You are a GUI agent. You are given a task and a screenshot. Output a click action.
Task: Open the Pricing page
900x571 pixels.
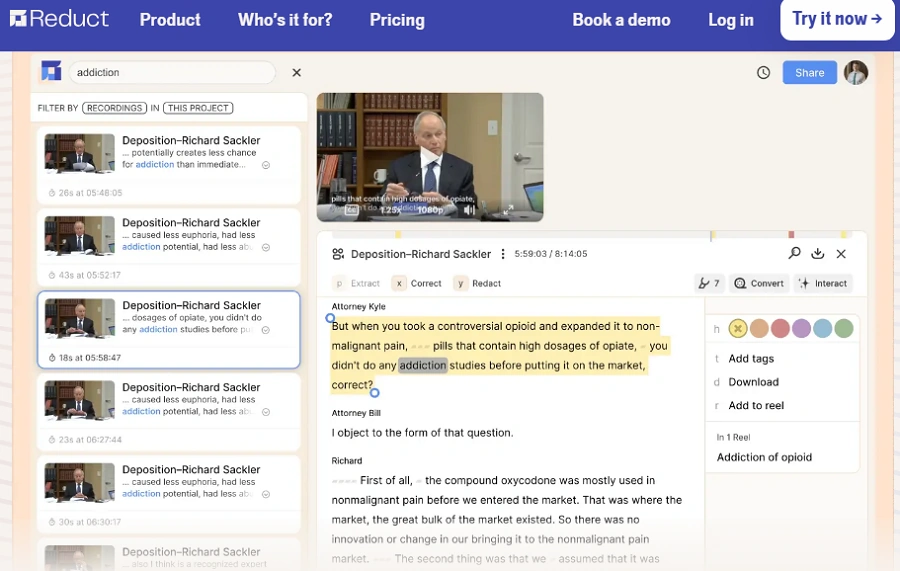[x=397, y=20]
